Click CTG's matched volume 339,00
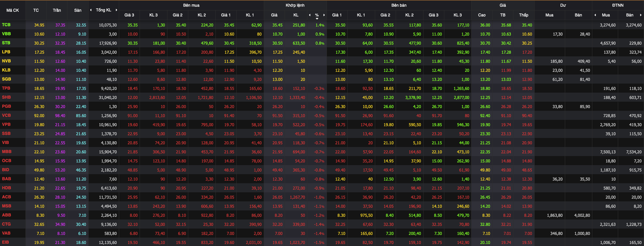The height and width of the screenshot is (246, 644). [299, 225]
